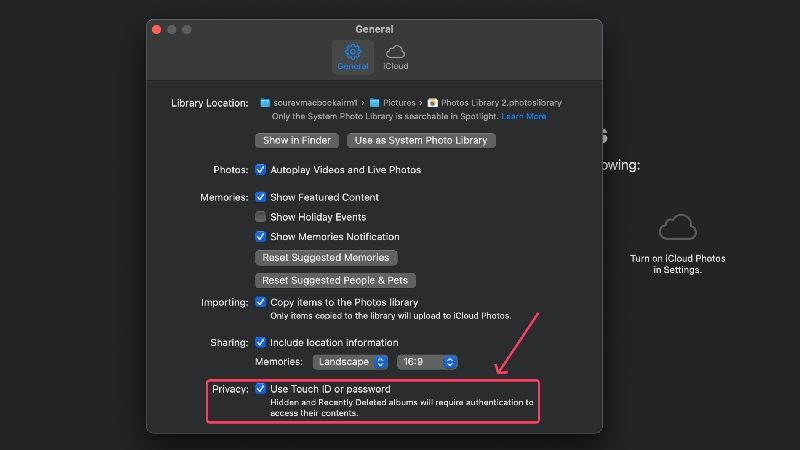Toggle Autoplay Videos and Live Photos
The width and height of the screenshot is (800, 450).
tap(260, 169)
